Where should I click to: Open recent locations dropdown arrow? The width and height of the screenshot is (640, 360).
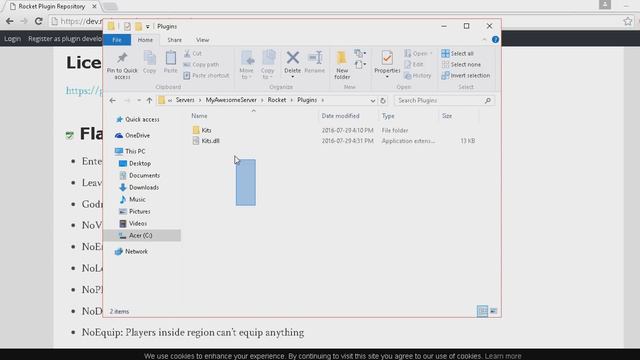(x=139, y=100)
